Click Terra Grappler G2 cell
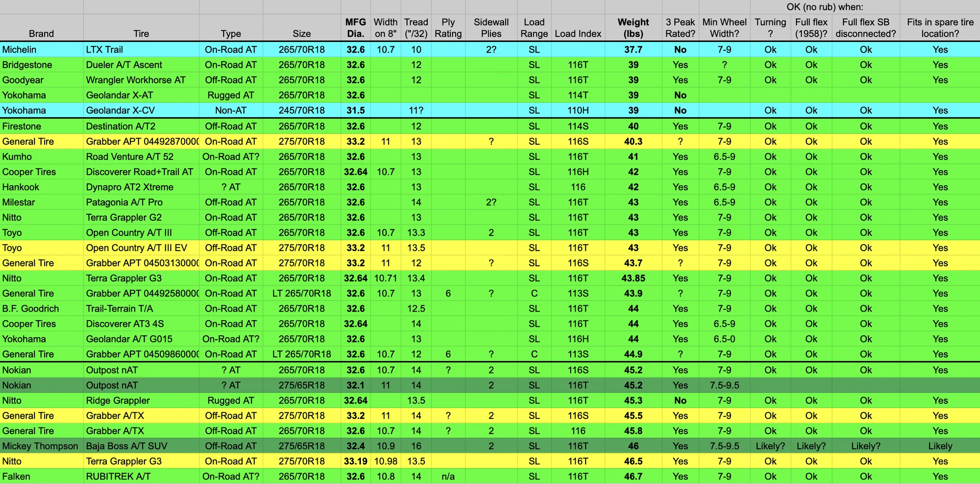Viewport: 980px width, 484px height. [141, 217]
